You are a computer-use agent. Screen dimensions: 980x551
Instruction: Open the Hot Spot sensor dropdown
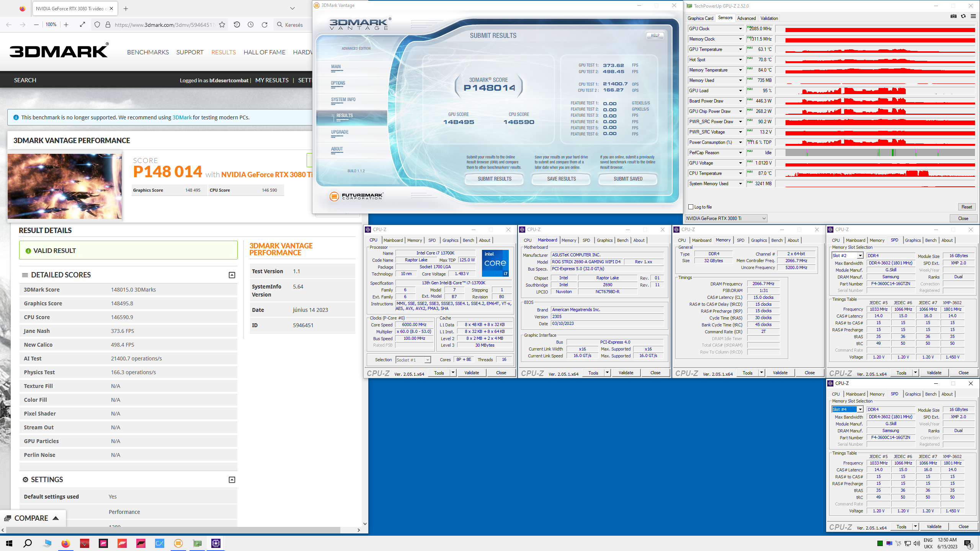pyautogui.click(x=740, y=60)
